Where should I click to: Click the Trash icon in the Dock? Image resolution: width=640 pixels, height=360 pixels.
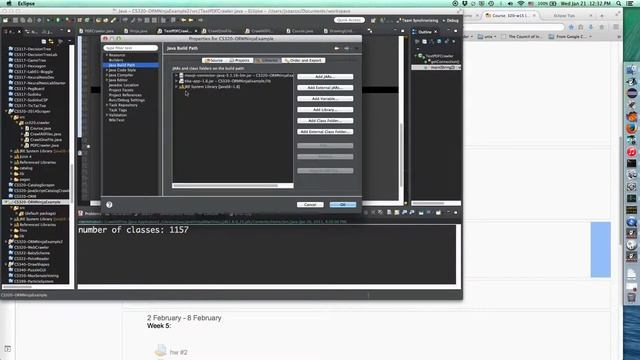(x=631, y=297)
